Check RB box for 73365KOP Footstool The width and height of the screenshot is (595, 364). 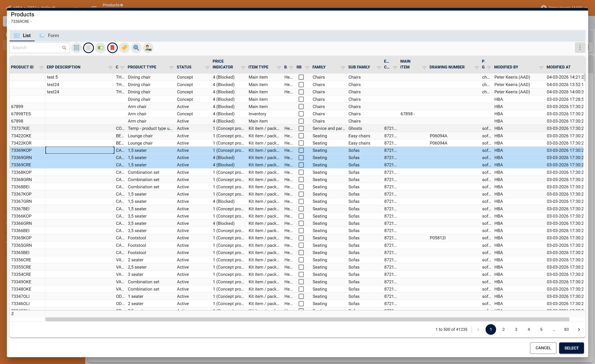(301, 238)
